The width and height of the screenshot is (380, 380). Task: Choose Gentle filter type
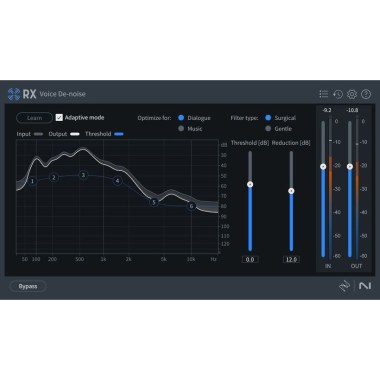click(x=268, y=128)
